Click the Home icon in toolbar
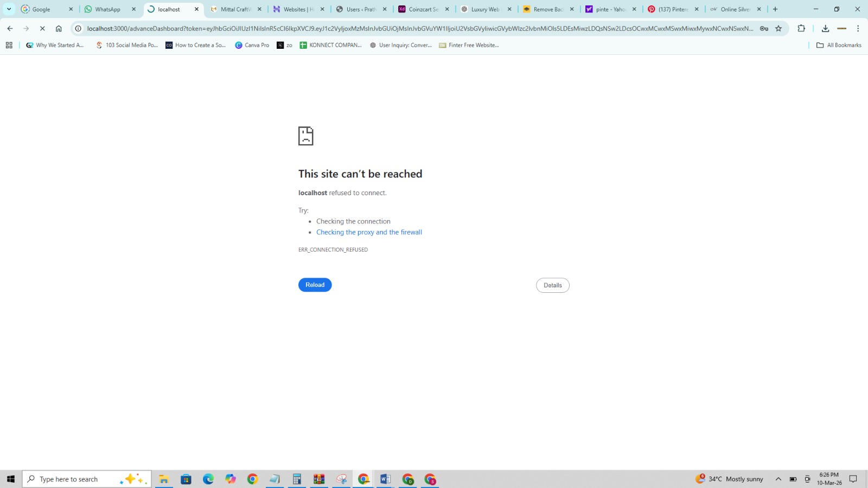This screenshot has width=868, height=488. (59, 29)
